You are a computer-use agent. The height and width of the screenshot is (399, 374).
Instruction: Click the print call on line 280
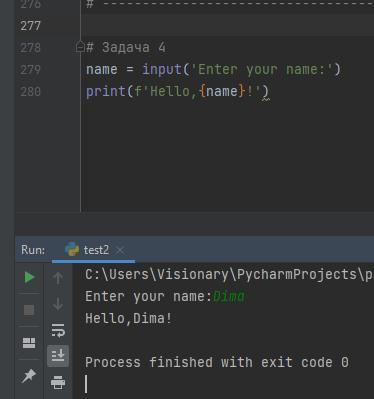pyautogui.click(x=105, y=91)
